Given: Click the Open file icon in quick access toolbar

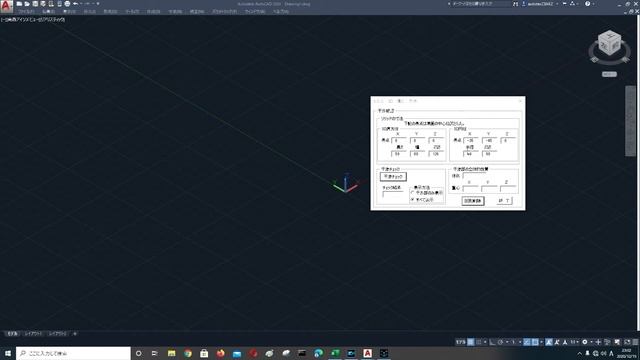Looking at the screenshot, I should coord(27,4).
